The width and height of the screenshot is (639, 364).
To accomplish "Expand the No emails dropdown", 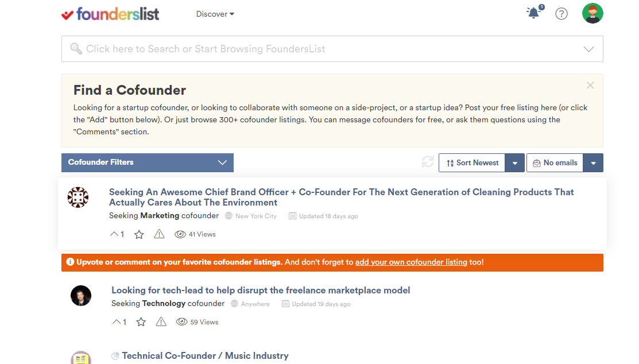I will pyautogui.click(x=593, y=162).
